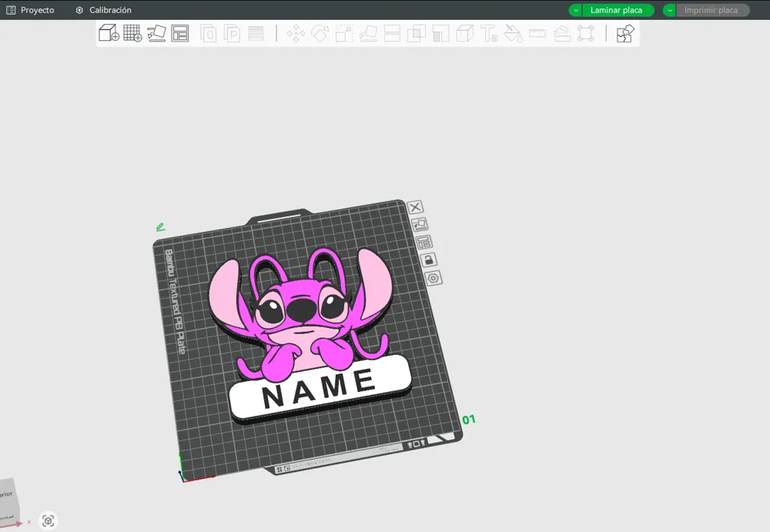The height and width of the screenshot is (532, 770).
Task: Select the Support painting tool
Action: click(x=440, y=33)
